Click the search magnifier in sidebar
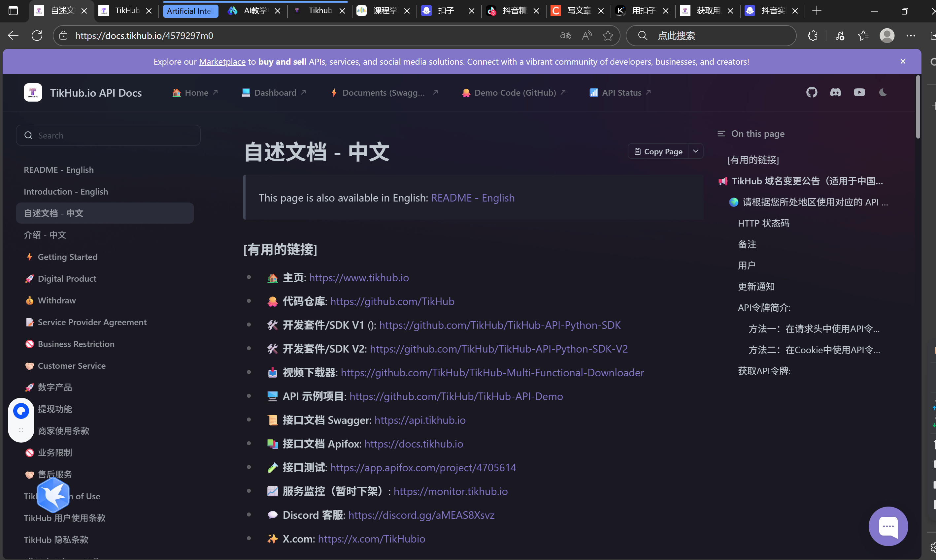 (x=28, y=135)
